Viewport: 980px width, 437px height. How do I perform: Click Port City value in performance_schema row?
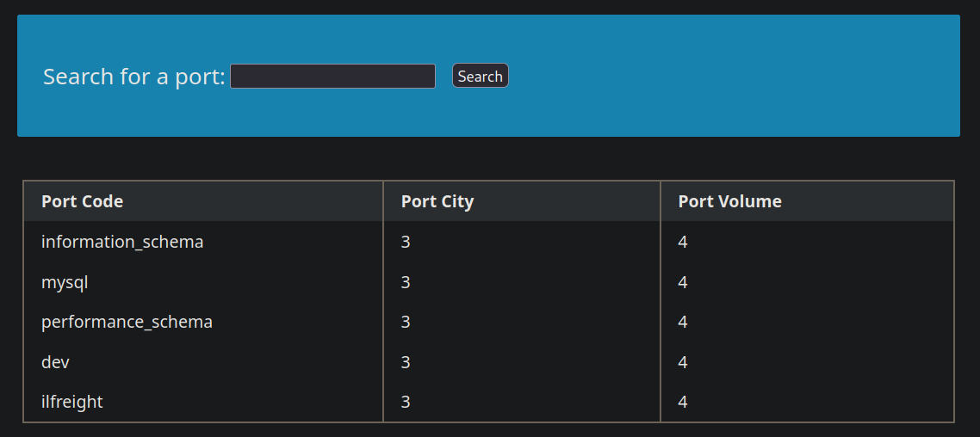[x=406, y=322]
